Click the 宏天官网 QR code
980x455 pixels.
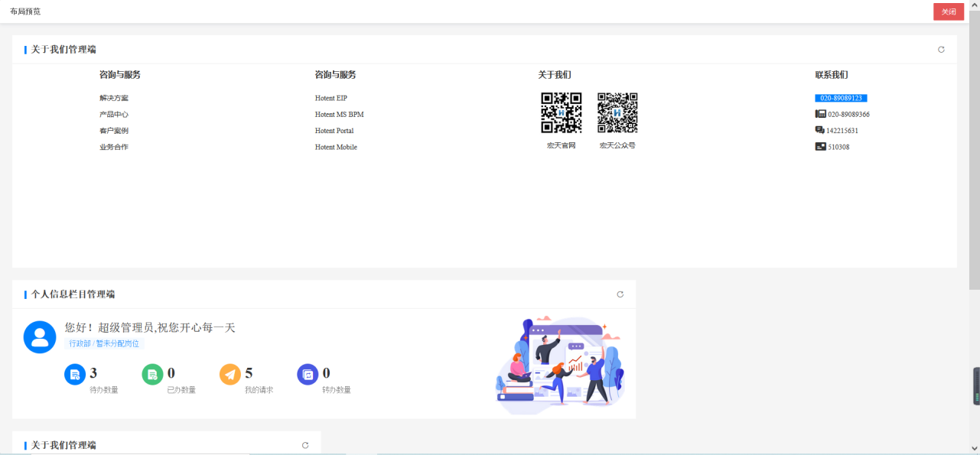pos(562,113)
